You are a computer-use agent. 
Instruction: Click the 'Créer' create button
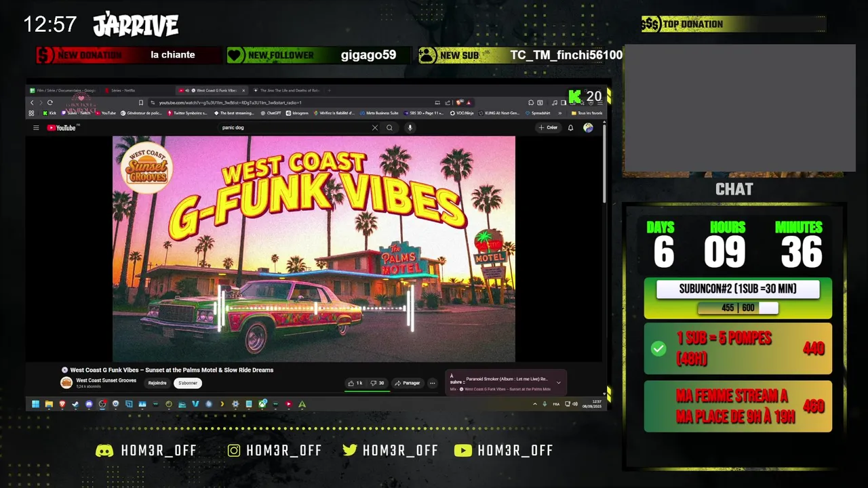tap(548, 127)
